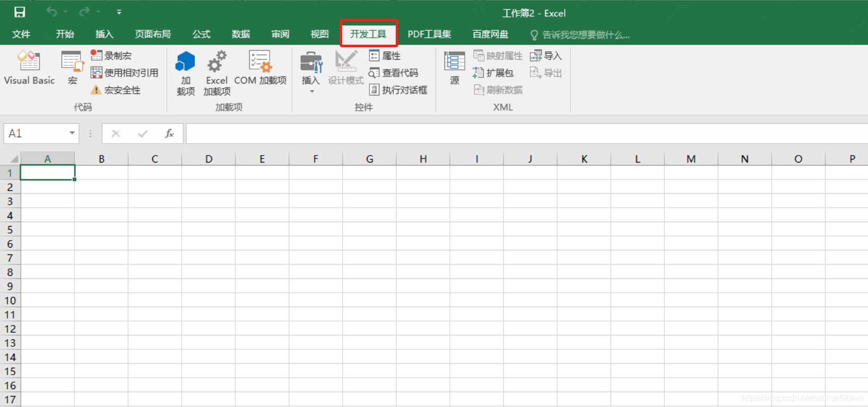Open the undo history dropdown arrow
Viewport: 868px width, 407px height.
66,11
